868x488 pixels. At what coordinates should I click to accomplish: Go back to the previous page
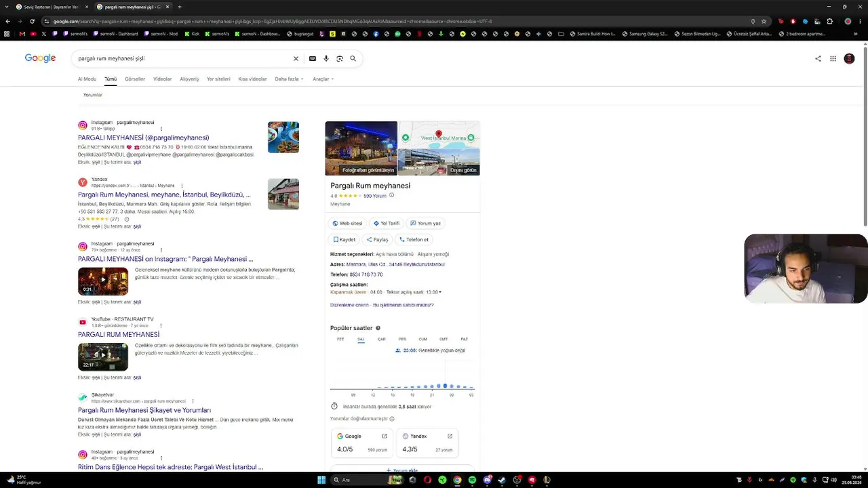7,21
